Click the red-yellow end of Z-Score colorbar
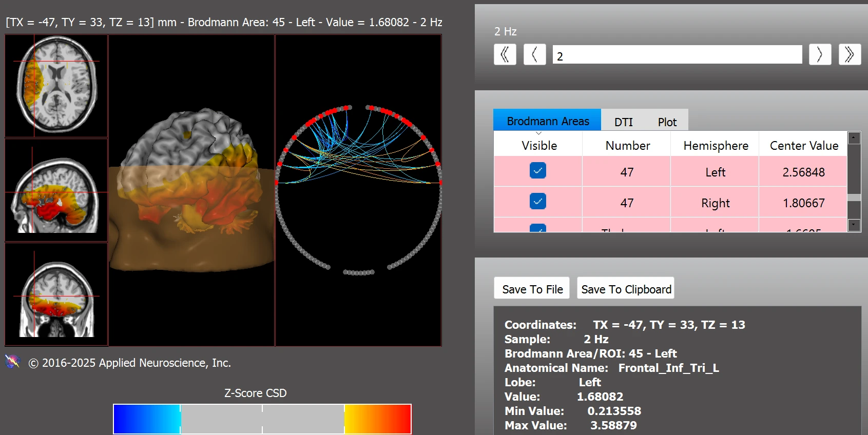Screen dimensions: 868x435 coord(378,419)
